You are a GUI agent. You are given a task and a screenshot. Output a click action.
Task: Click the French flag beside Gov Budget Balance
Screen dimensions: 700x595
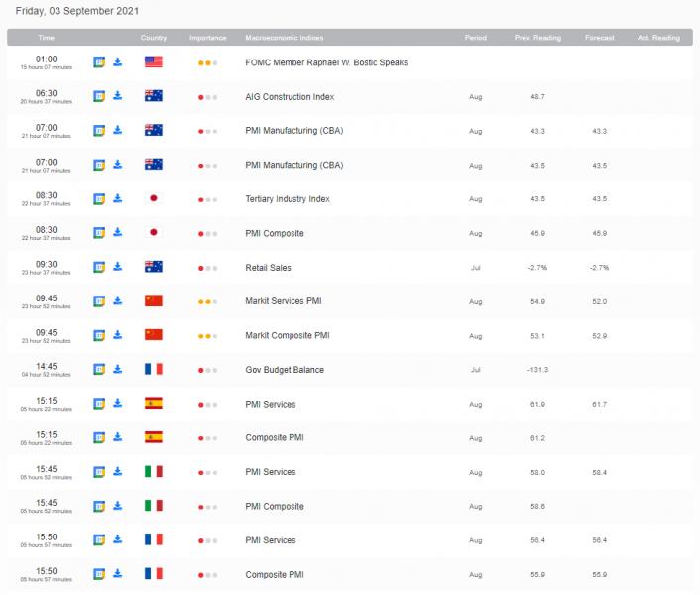(x=154, y=369)
